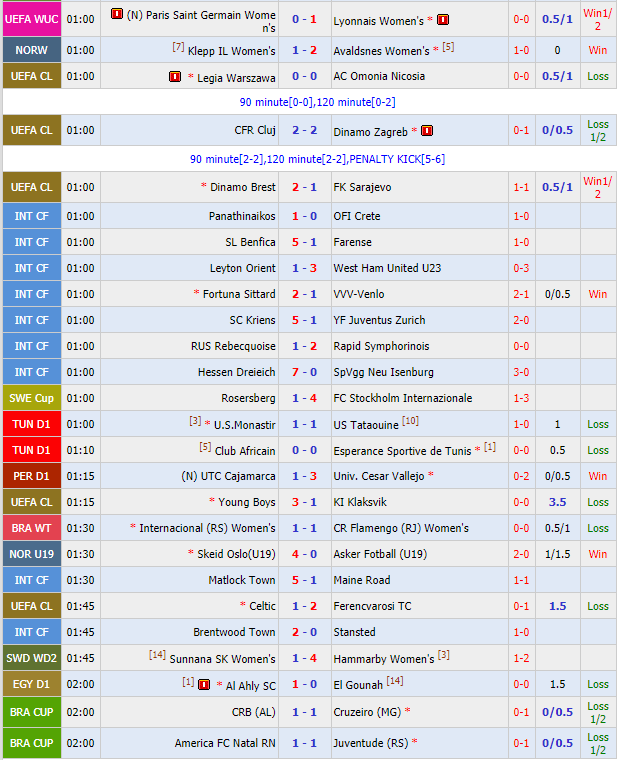Select red card icon before Al Ahly SC
The height and width of the screenshot is (760, 617).
tap(204, 684)
